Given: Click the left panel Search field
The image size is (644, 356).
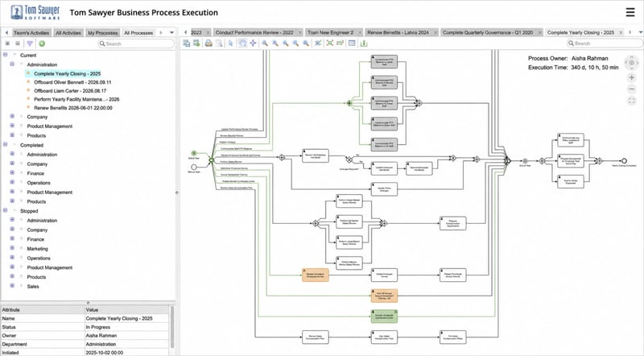Looking at the screenshot, I should [x=136, y=43].
